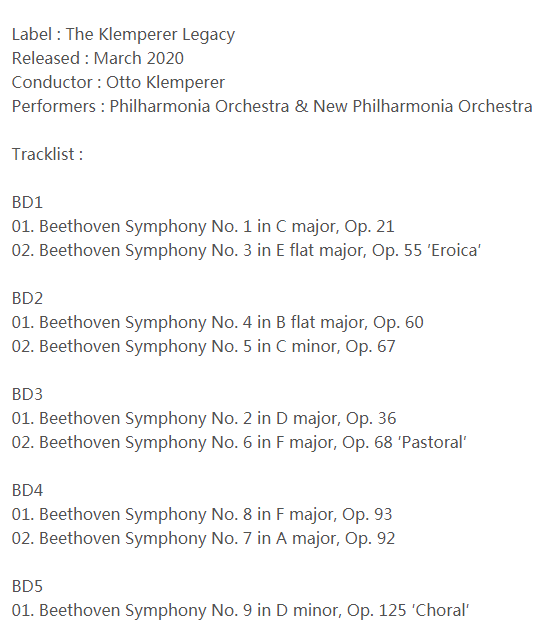
Task: Click the Symphony No. 3 'Eroica' track
Action: coord(246,251)
